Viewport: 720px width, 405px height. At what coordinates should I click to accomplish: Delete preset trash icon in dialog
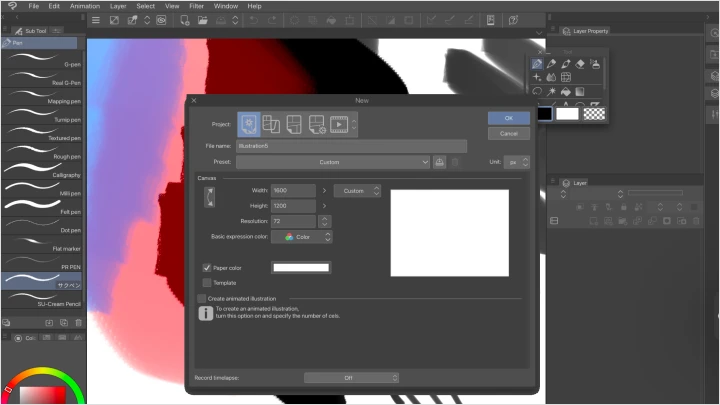pyautogui.click(x=455, y=162)
